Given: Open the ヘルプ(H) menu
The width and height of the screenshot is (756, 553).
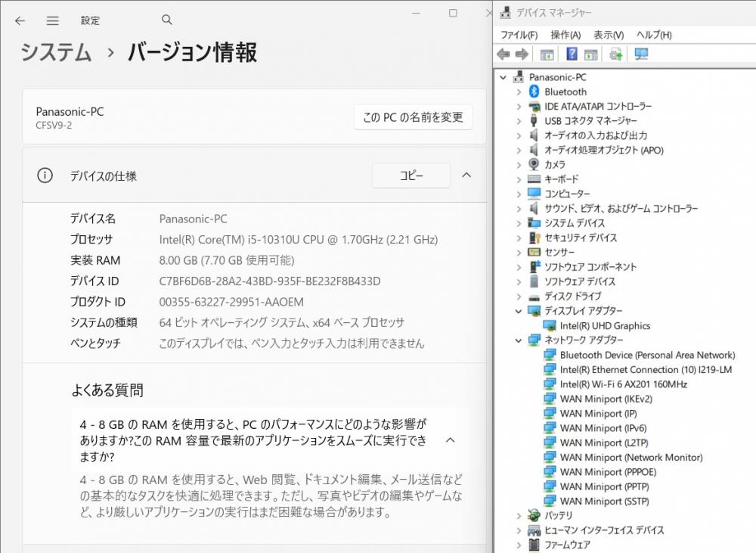Looking at the screenshot, I should 654,35.
